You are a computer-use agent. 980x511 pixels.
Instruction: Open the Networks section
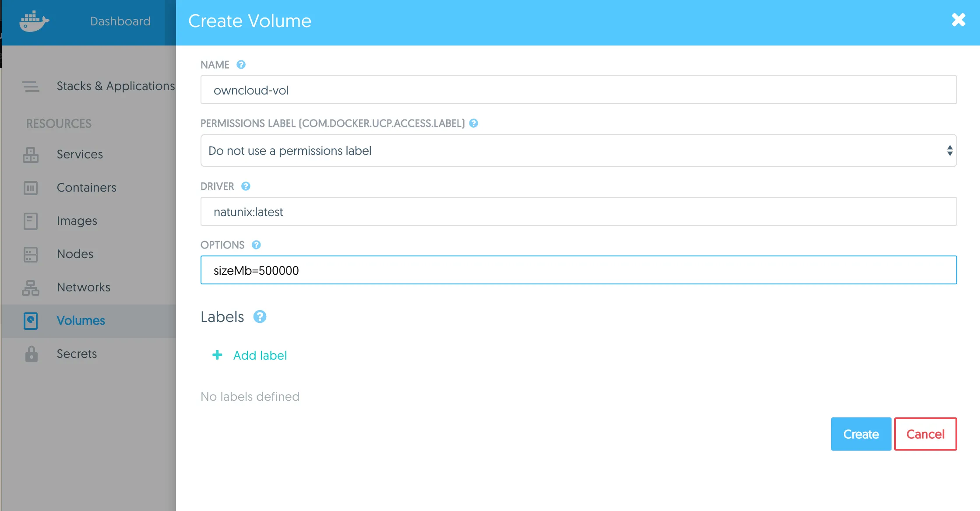[83, 287]
